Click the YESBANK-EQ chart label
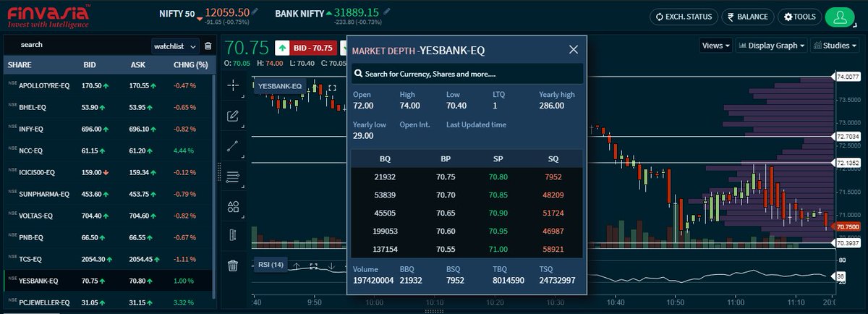Image resolution: width=868 pixels, height=314 pixels. coord(279,86)
